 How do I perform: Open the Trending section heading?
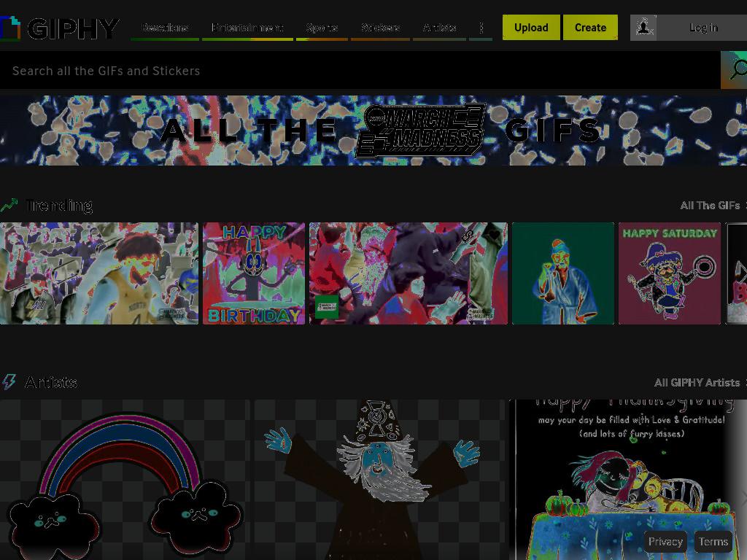pos(58,205)
